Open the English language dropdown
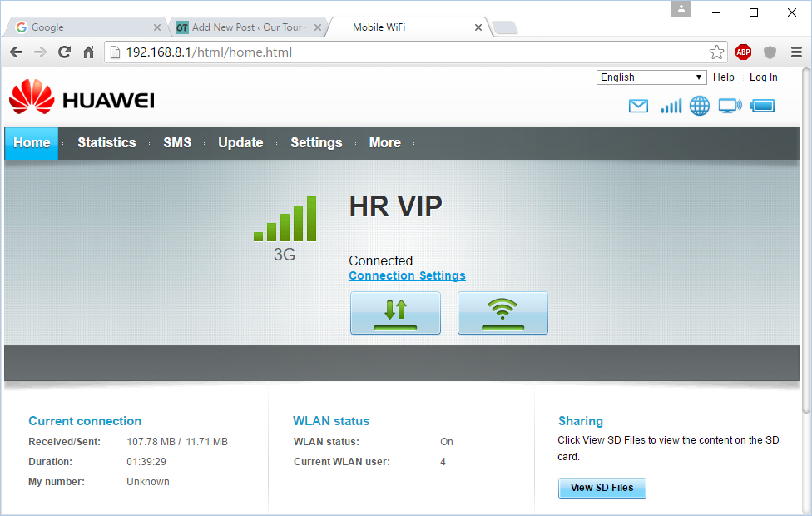Screen dimensions: 812x516 point(651,77)
